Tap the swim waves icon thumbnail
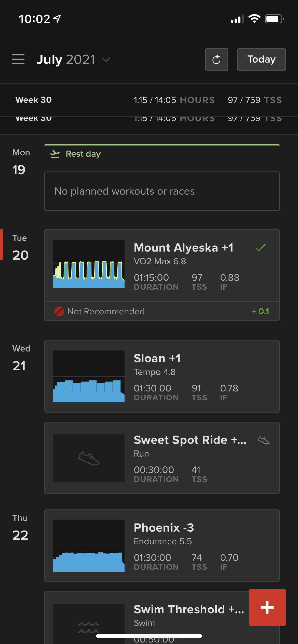The width and height of the screenshot is (298, 644). [88, 627]
